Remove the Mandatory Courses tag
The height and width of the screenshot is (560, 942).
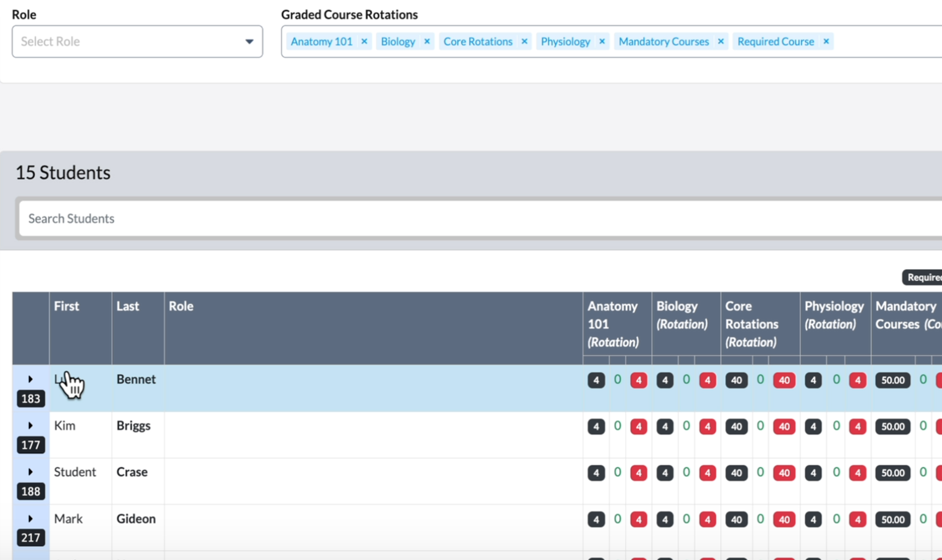click(x=721, y=41)
